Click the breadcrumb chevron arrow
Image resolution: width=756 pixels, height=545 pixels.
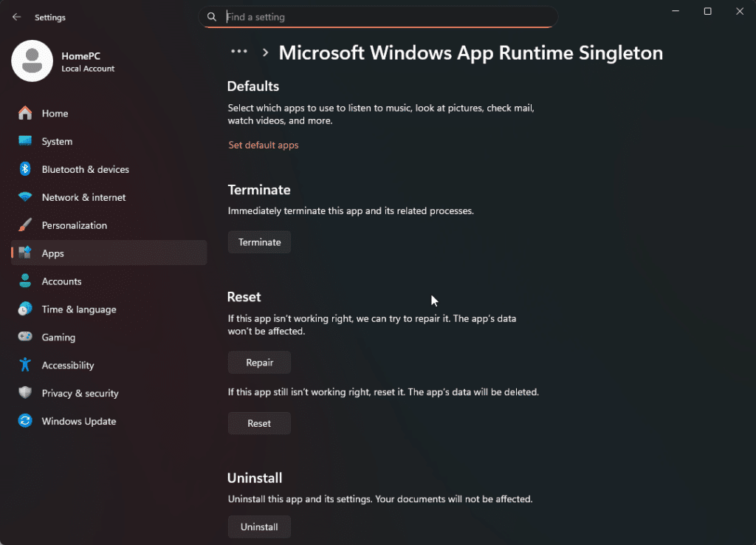(265, 52)
